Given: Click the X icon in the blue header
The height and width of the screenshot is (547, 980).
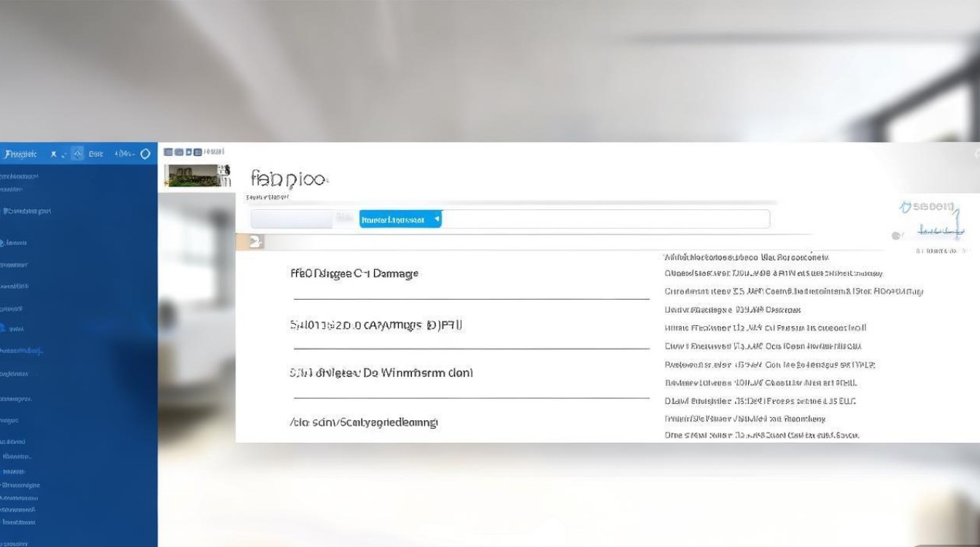Looking at the screenshot, I should [x=53, y=154].
